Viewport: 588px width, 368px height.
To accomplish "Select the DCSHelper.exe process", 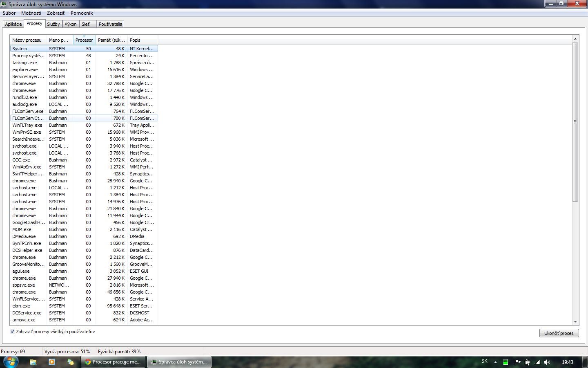I will [84, 250].
